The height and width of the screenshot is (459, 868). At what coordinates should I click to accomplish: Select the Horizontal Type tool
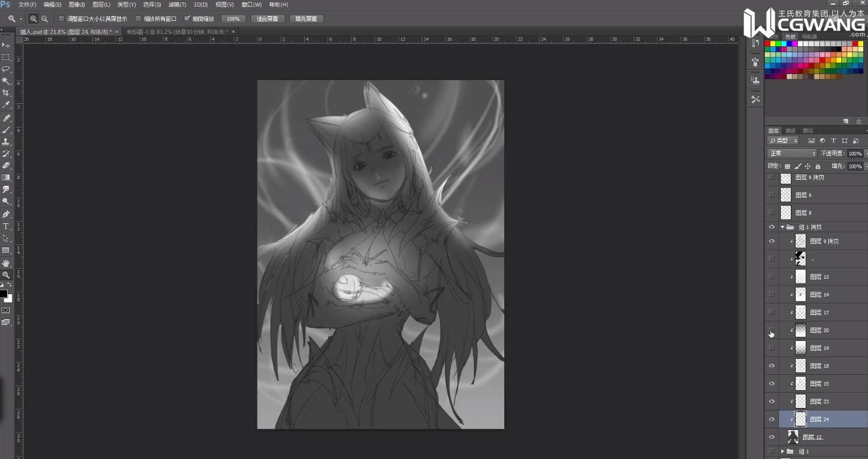tap(6, 227)
